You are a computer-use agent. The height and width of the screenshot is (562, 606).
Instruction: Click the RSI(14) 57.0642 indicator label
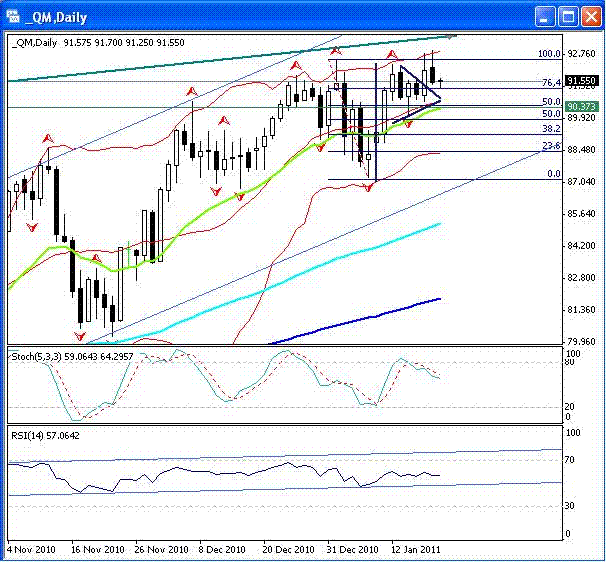45,436
